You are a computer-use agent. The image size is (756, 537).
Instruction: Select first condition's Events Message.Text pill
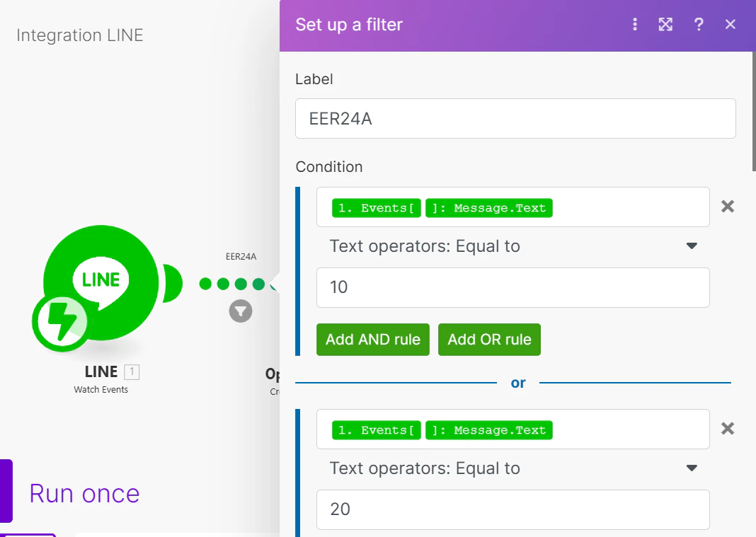[442, 208]
